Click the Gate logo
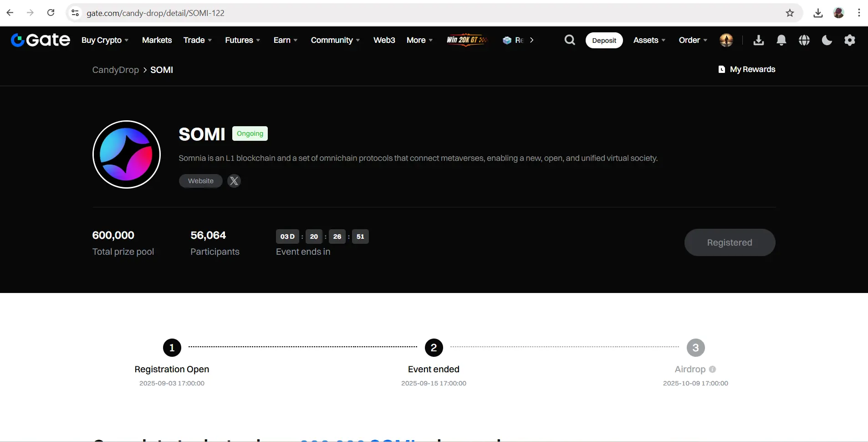This screenshot has height=442, width=868. (41, 40)
